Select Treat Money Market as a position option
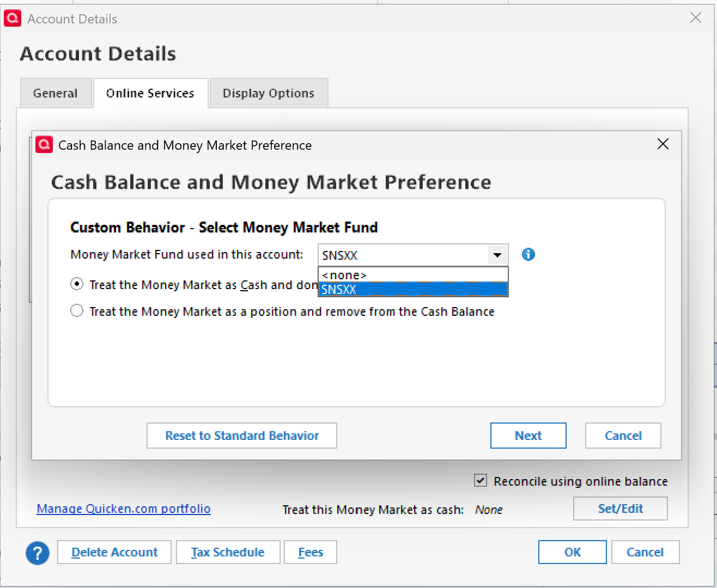 [x=77, y=311]
